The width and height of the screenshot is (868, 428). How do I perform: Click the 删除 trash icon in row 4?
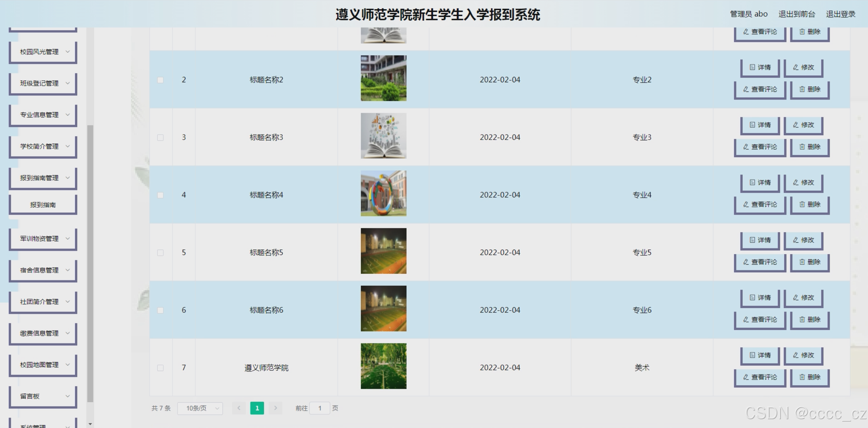(x=802, y=205)
